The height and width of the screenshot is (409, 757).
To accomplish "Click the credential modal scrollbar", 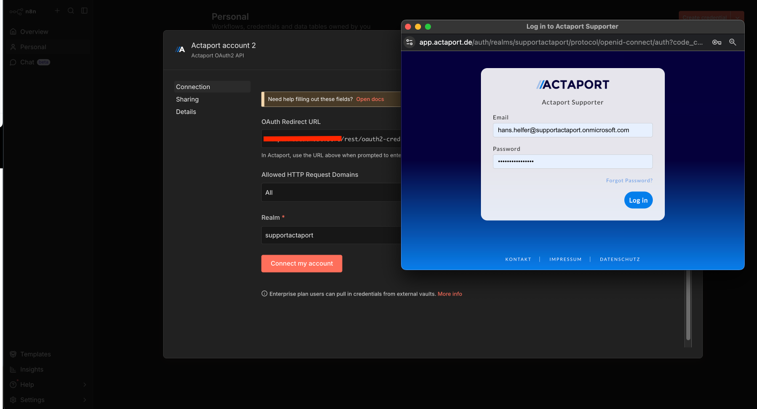I will click(688, 307).
